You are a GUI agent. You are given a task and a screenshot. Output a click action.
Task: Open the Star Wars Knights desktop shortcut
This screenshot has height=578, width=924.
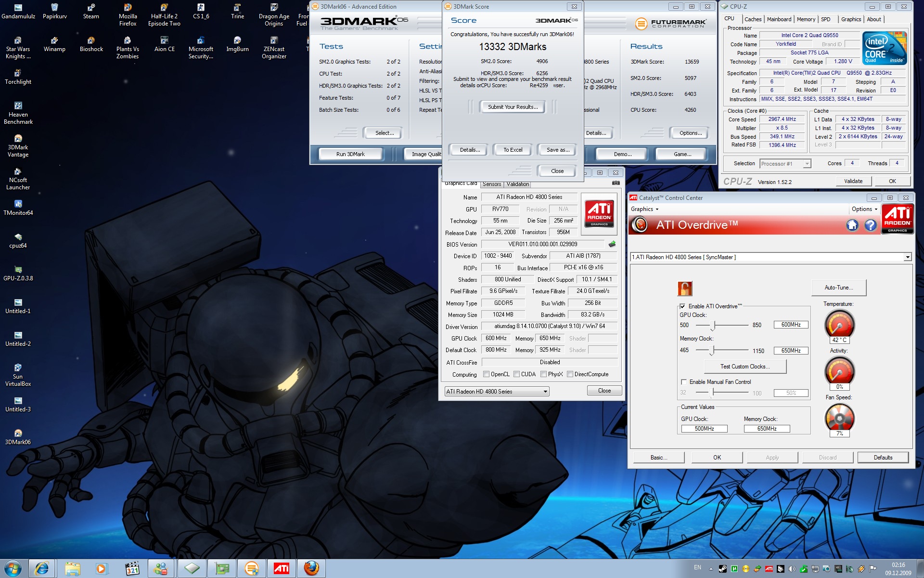pyautogui.click(x=18, y=48)
